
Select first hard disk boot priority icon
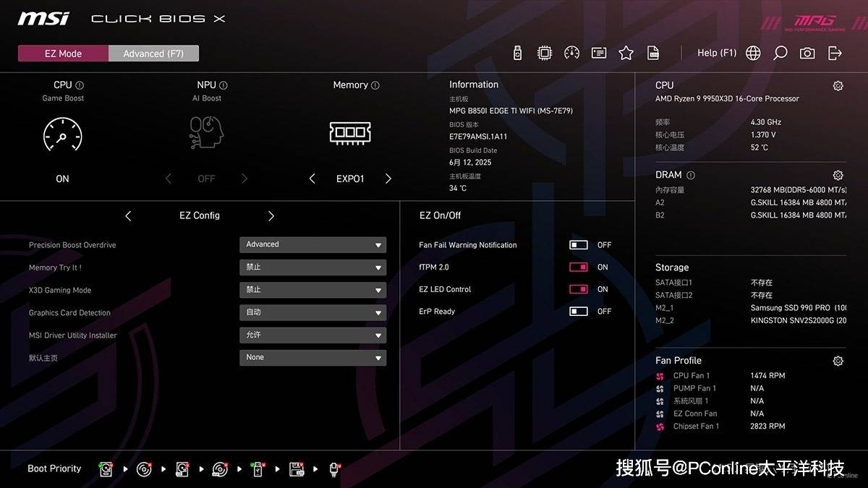click(106, 469)
